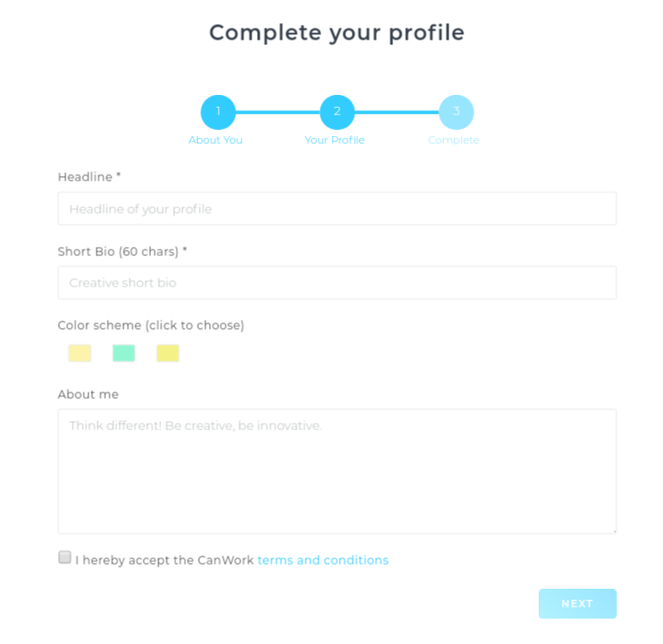Viewport: 663px width, 644px height.
Task: Click the Short Bio (60 chars) label
Action: [122, 251]
